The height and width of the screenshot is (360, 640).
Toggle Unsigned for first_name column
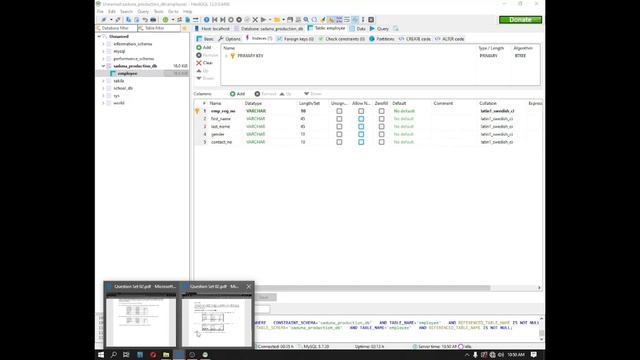point(339,119)
